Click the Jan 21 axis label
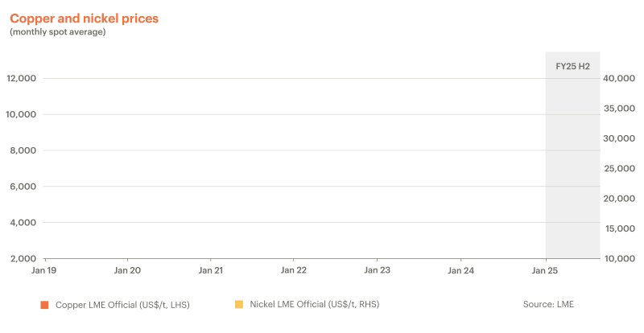The width and height of the screenshot is (644, 333). point(210,271)
